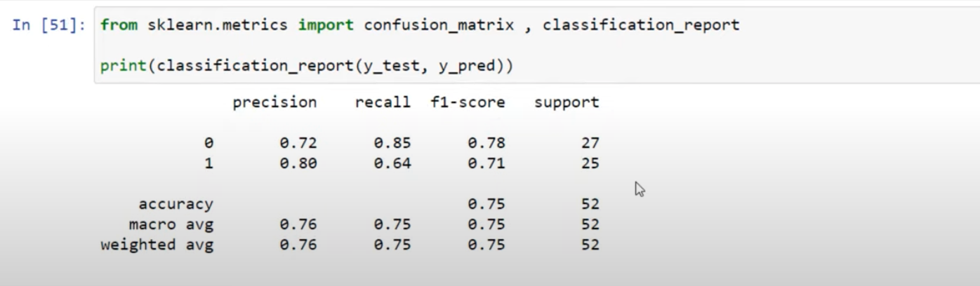This screenshot has height=286, width=980.
Task: Click the class 1 f1-score value 0.71
Action: coord(486,163)
